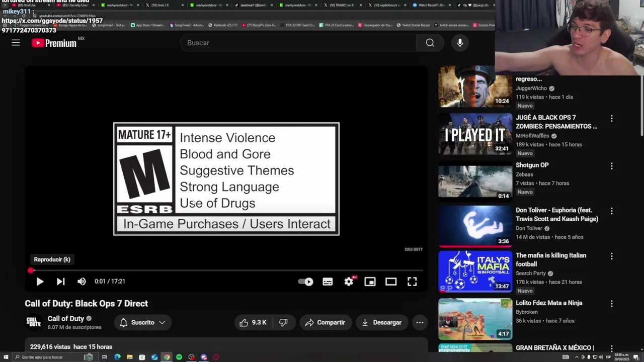This screenshot has height=362, width=644.
Task: Open options for MrRoflWaffles video
Action: tap(612, 119)
